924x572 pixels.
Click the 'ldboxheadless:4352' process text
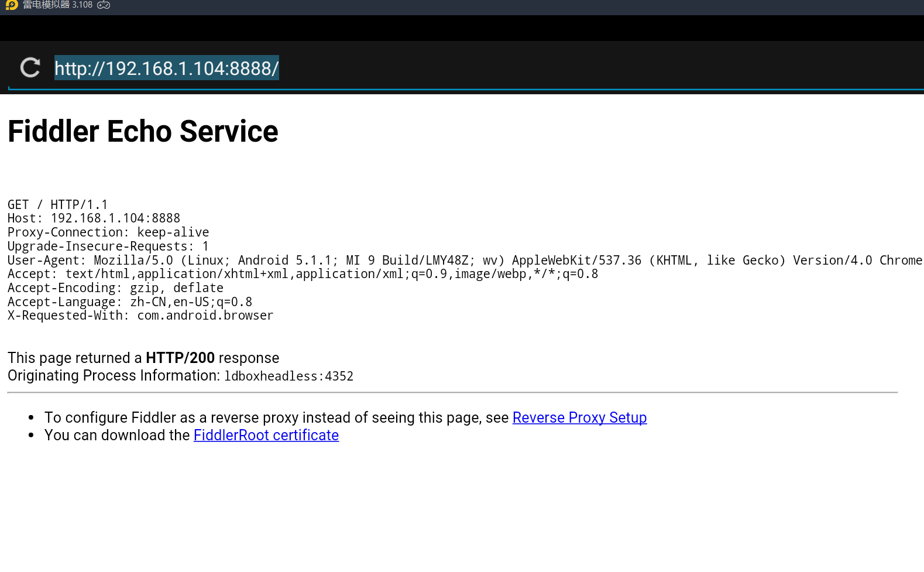tap(289, 376)
